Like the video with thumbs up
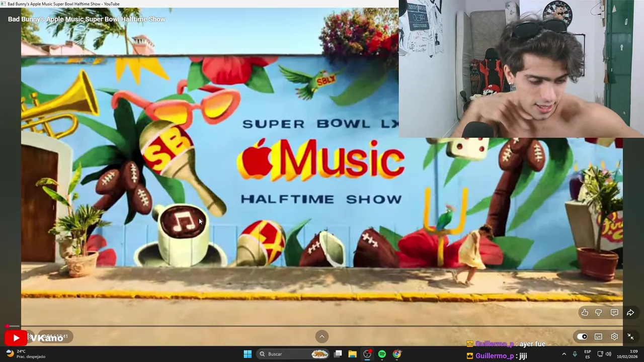This screenshot has height=362, width=644. [x=585, y=313]
